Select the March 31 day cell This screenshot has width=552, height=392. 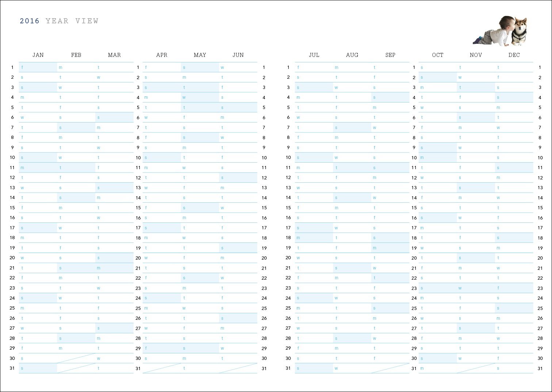coord(114,368)
